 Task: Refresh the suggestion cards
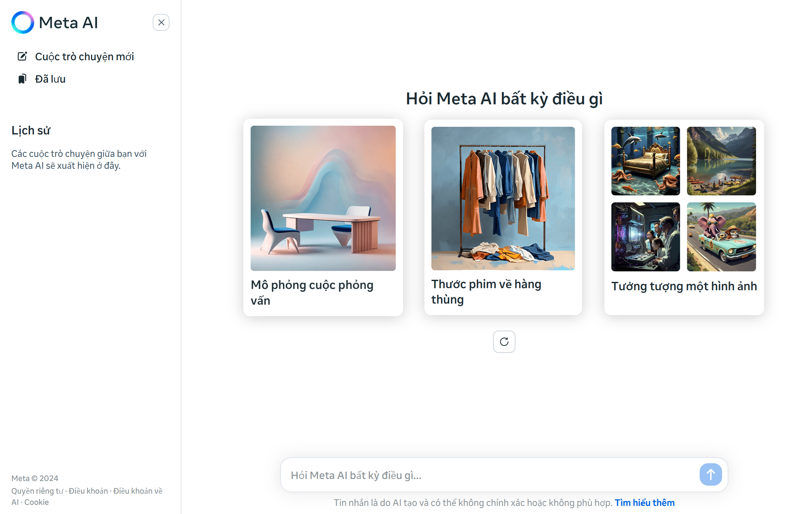click(504, 342)
